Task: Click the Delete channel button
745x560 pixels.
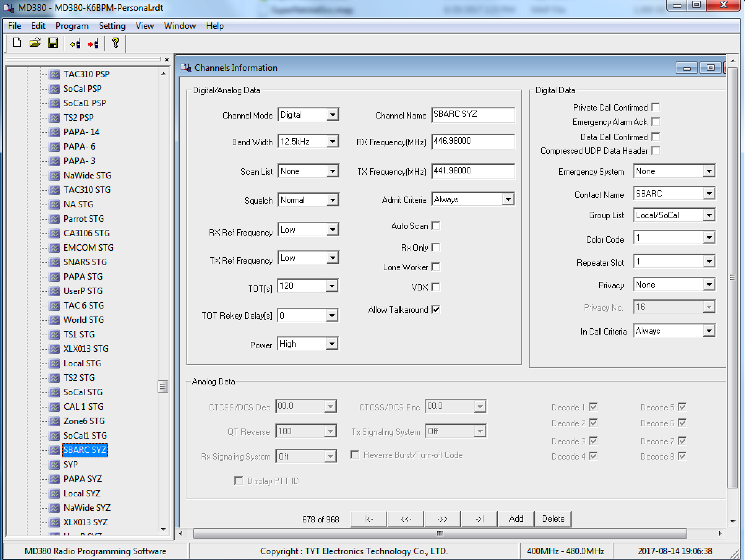Action: tap(553, 519)
